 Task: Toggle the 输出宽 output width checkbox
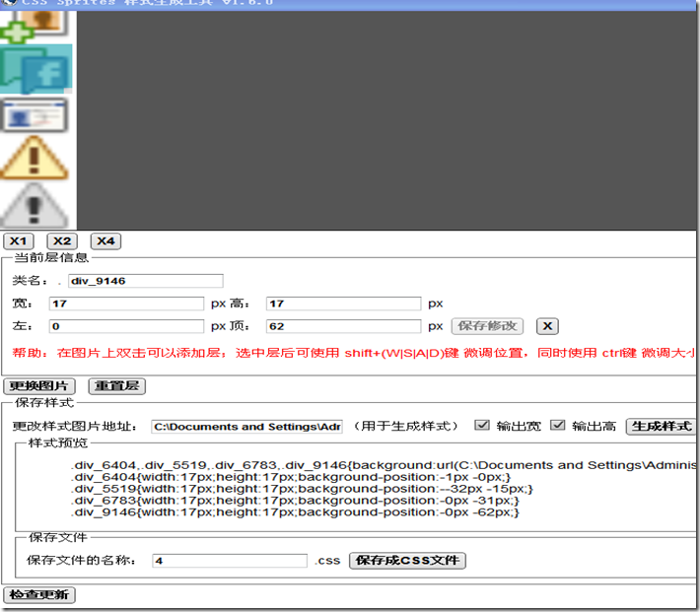click(x=482, y=425)
